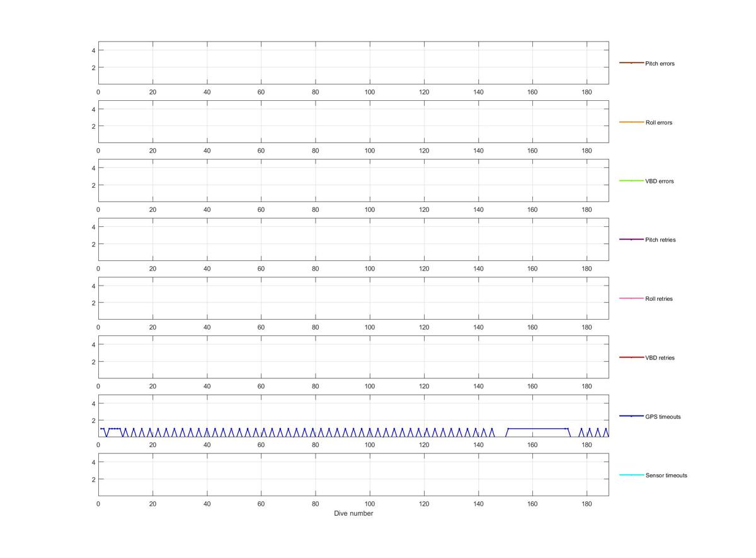Screen dimensions: 756x558
Task: Click the VBD retries subplot area
Action: click(353, 357)
